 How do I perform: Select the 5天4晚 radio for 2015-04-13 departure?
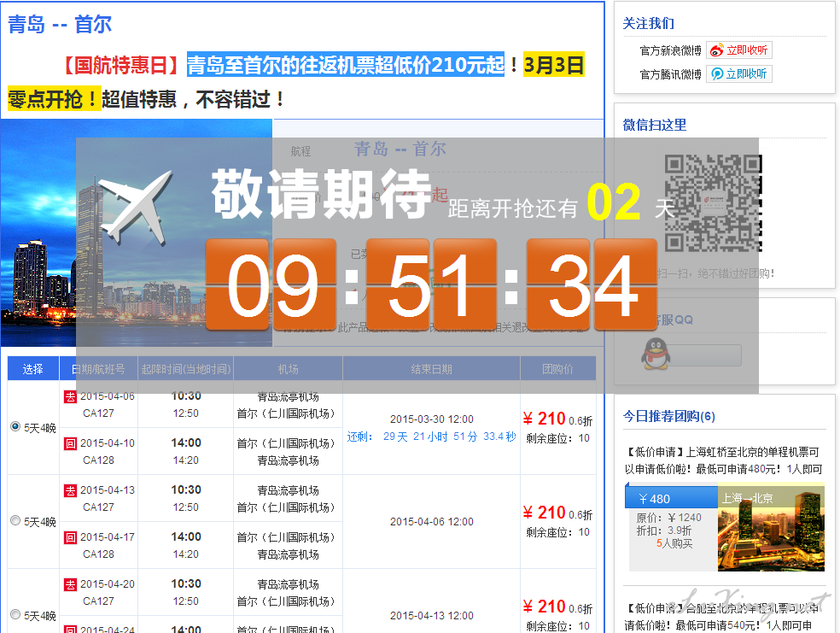(15, 520)
